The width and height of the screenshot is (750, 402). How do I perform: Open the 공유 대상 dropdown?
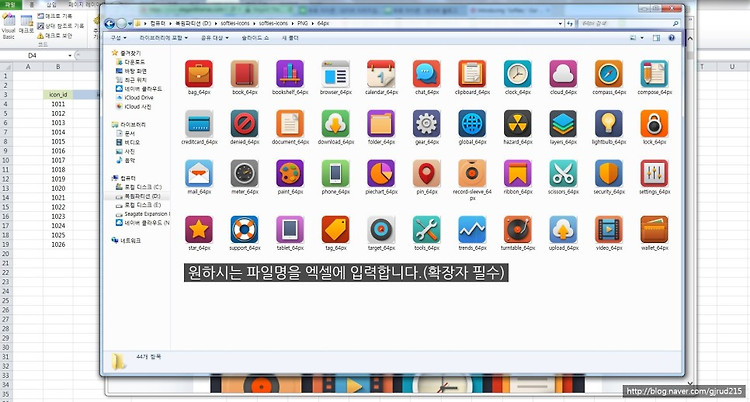pyautogui.click(x=214, y=38)
